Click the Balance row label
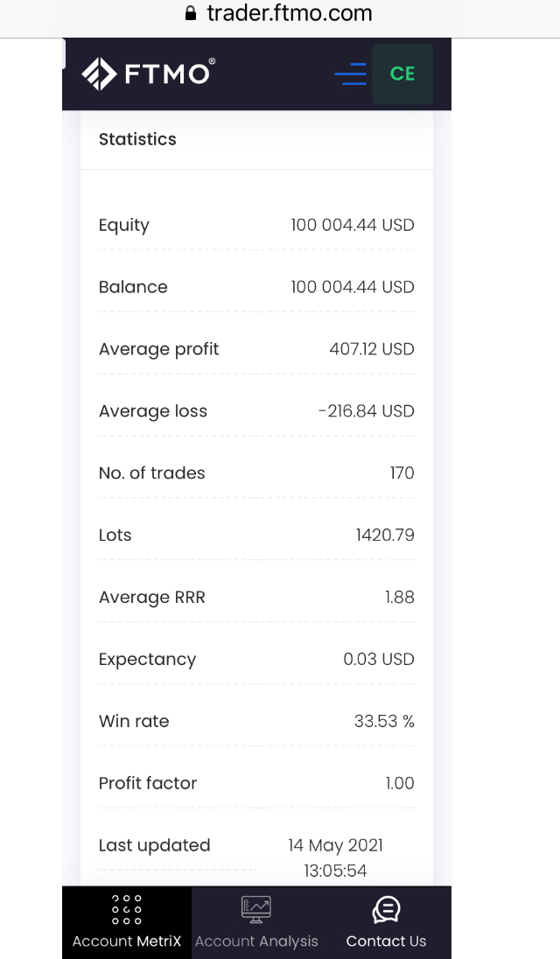The height and width of the screenshot is (959, 560). [133, 287]
